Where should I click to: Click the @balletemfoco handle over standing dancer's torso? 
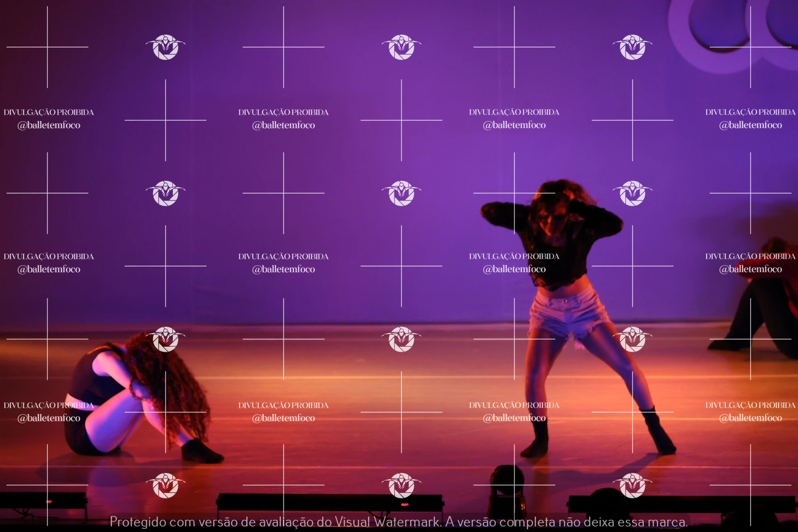click(x=514, y=269)
